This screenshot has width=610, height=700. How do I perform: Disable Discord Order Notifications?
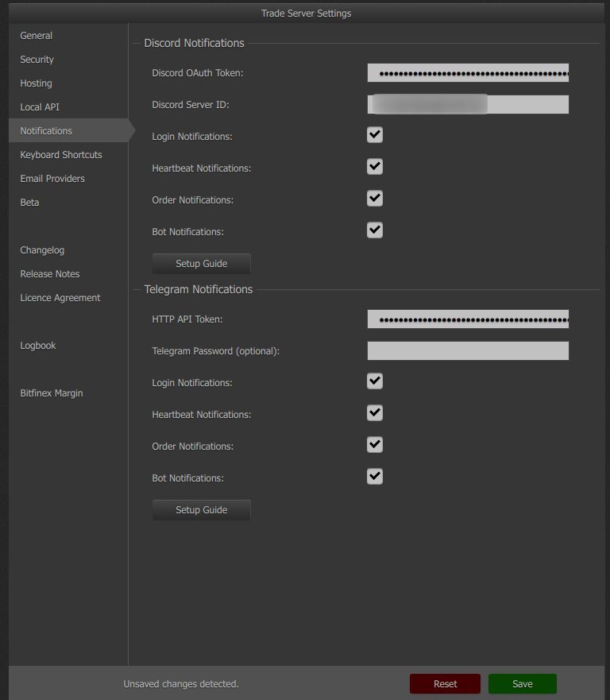[x=375, y=199]
